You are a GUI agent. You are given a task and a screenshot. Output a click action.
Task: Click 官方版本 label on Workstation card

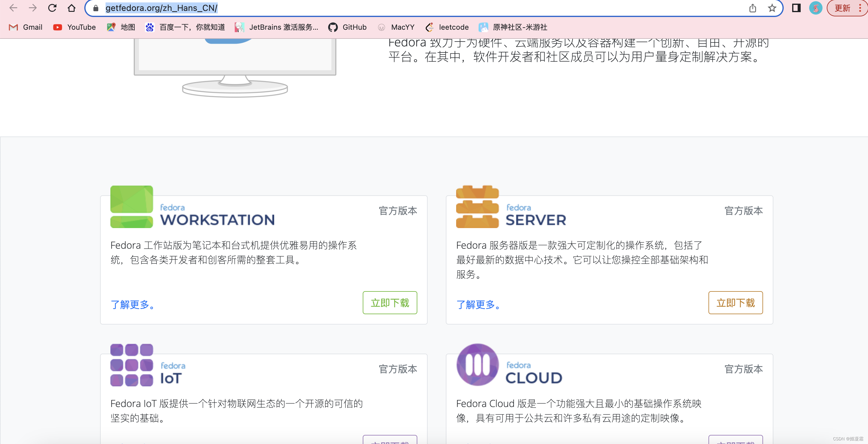click(398, 210)
